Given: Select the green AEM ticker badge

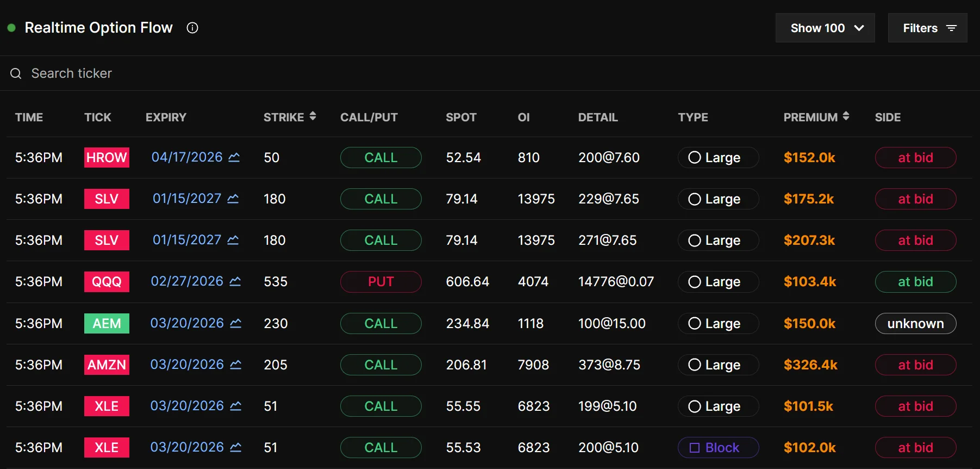Looking at the screenshot, I should point(107,323).
